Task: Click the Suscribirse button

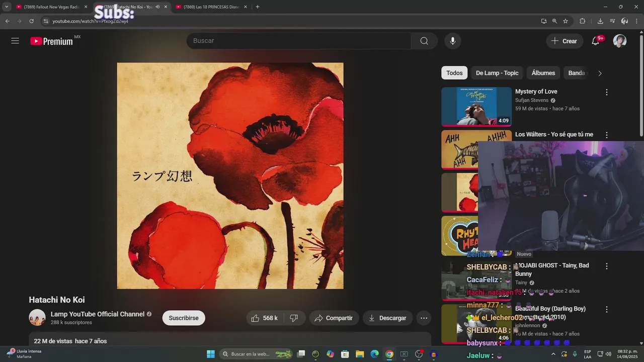Action: [x=184, y=318]
